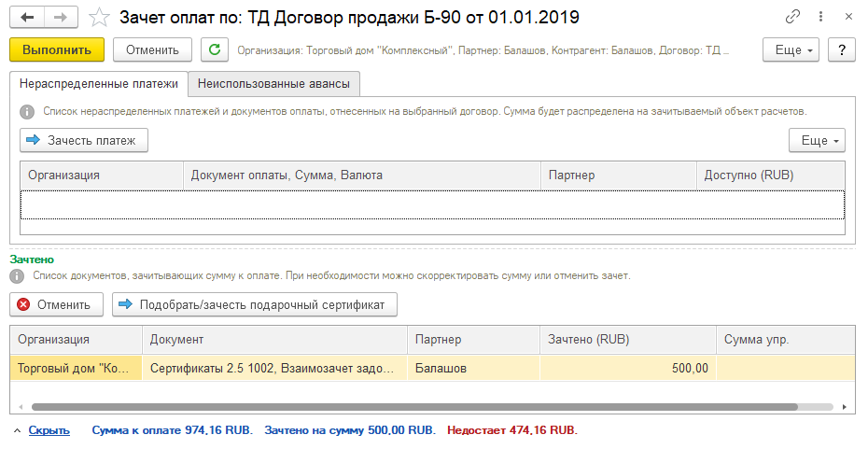The width and height of the screenshot is (868, 449).
Task: Click info icon above payments list
Action: [x=28, y=111]
